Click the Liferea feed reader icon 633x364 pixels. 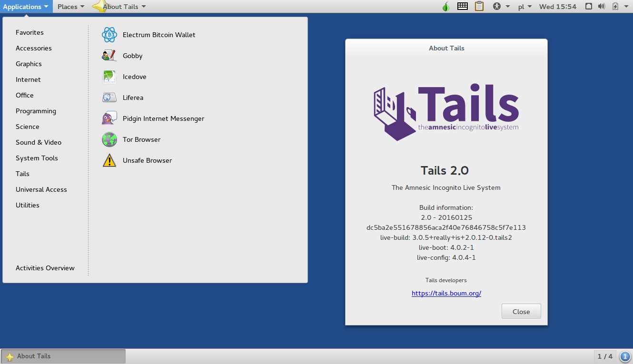(x=109, y=98)
